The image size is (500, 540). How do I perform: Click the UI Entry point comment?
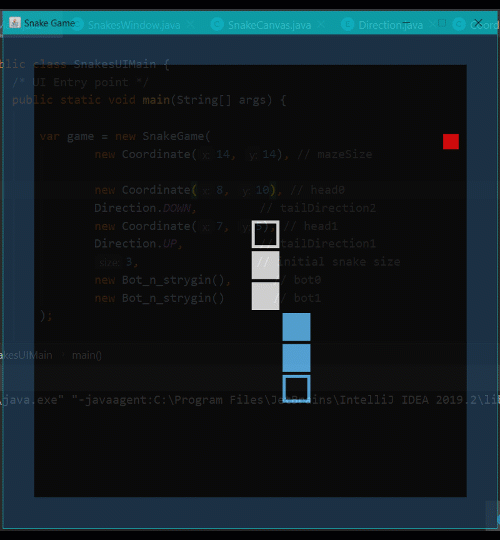81,82
